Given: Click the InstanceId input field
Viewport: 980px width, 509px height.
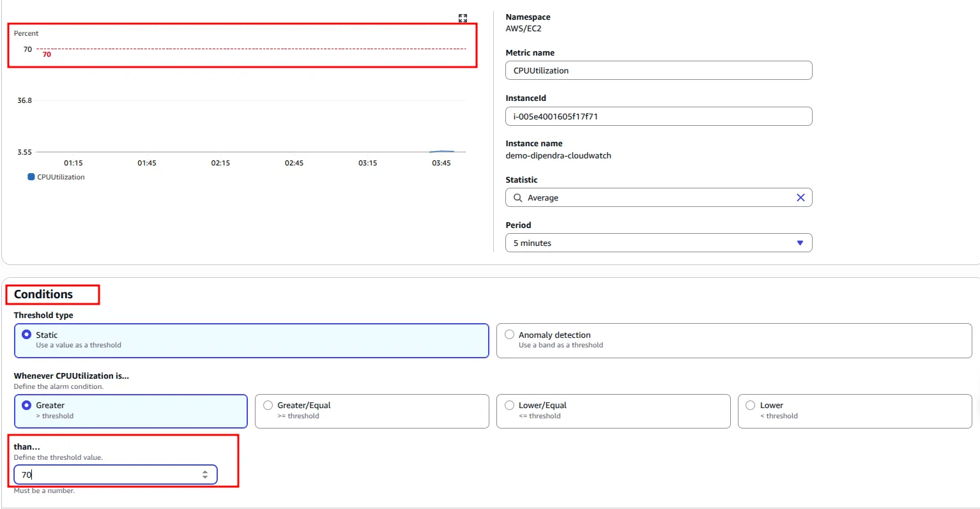Looking at the screenshot, I should point(659,116).
